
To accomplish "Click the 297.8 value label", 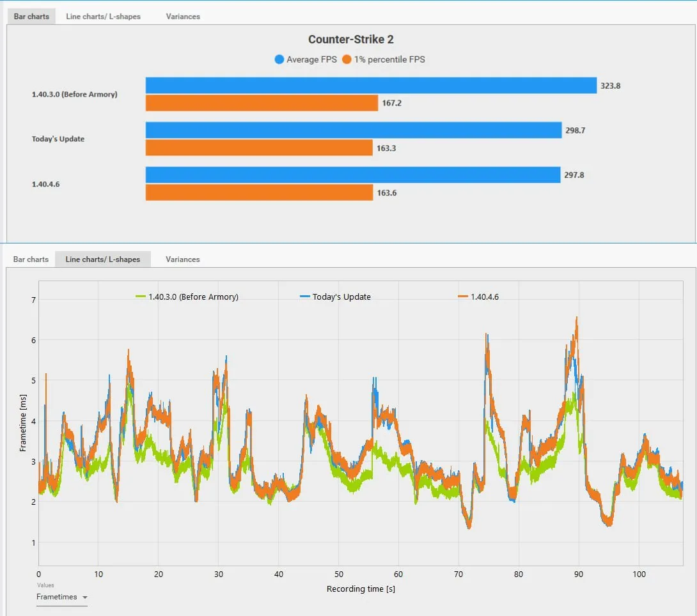I will [574, 175].
